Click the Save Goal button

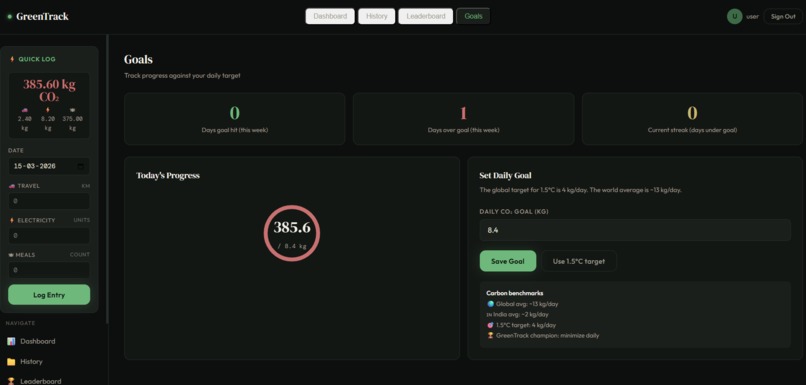(x=508, y=261)
